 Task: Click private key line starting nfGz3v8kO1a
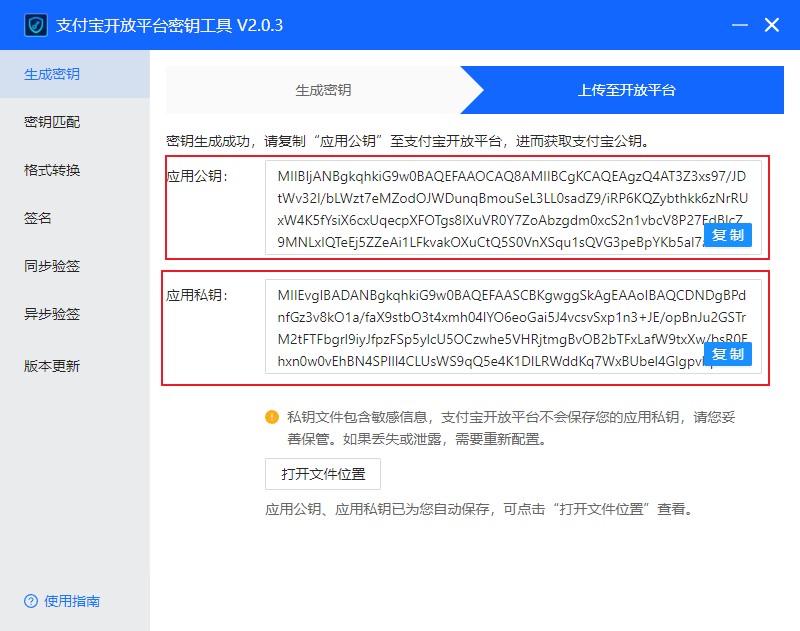[x=512, y=317]
